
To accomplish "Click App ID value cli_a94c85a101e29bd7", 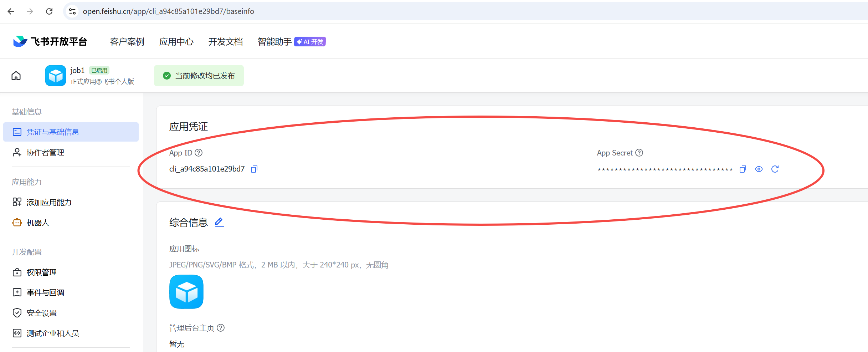I will click(207, 169).
